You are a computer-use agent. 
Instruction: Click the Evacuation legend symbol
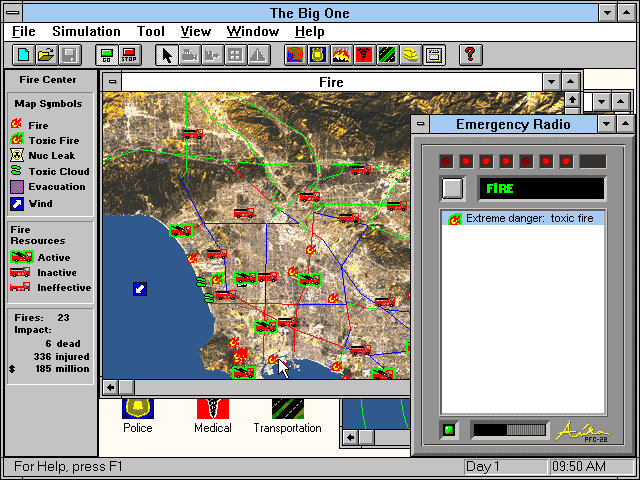(x=17, y=187)
